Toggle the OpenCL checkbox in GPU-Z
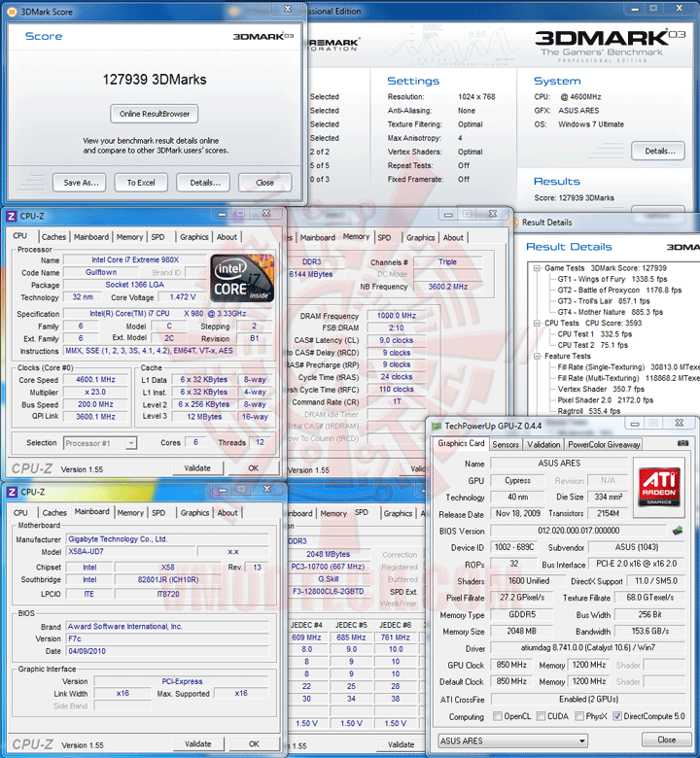700x758 pixels. 498,716
